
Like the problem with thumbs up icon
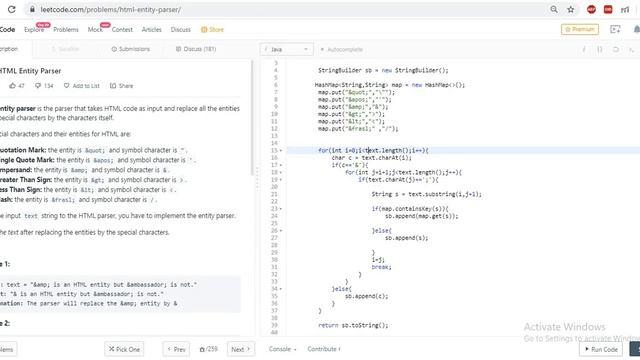(x=17, y=86)
